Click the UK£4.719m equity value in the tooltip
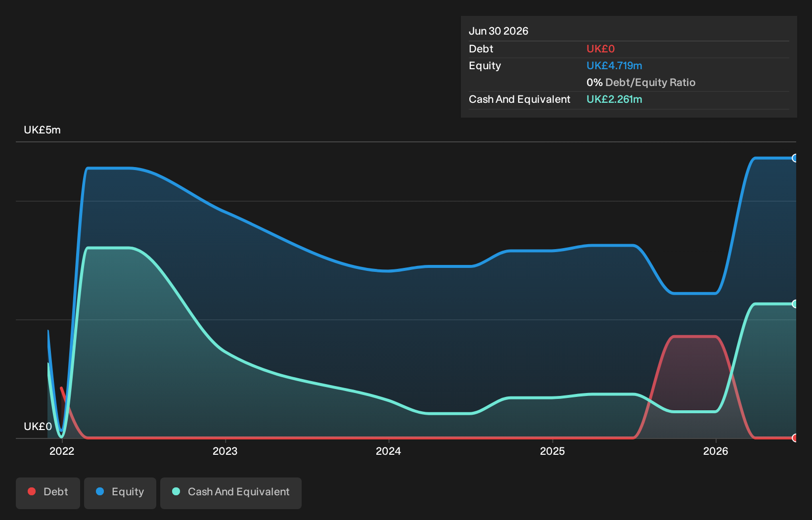The image size is (812, 520). (x=614, y=66)
